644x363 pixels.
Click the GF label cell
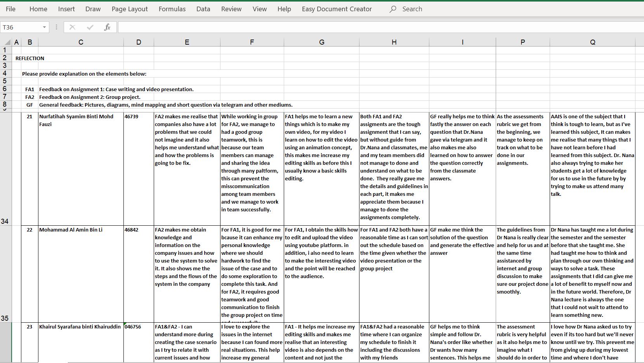(x=30, y=105)
